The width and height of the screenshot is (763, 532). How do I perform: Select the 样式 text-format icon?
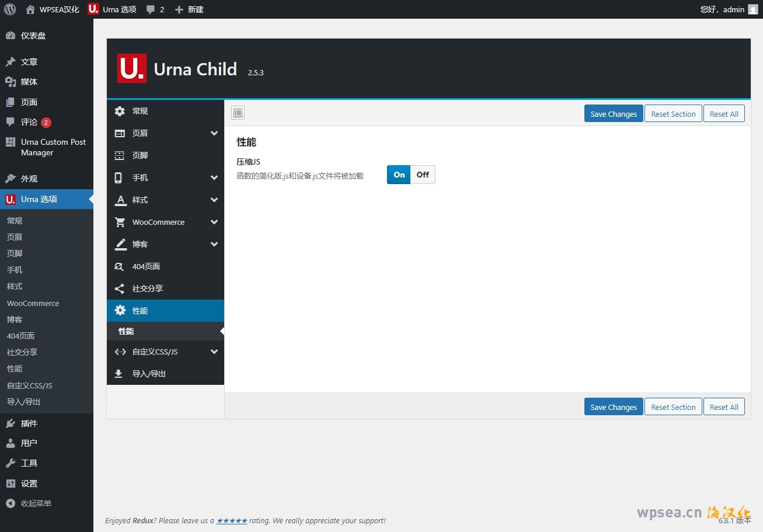(120, 200)
